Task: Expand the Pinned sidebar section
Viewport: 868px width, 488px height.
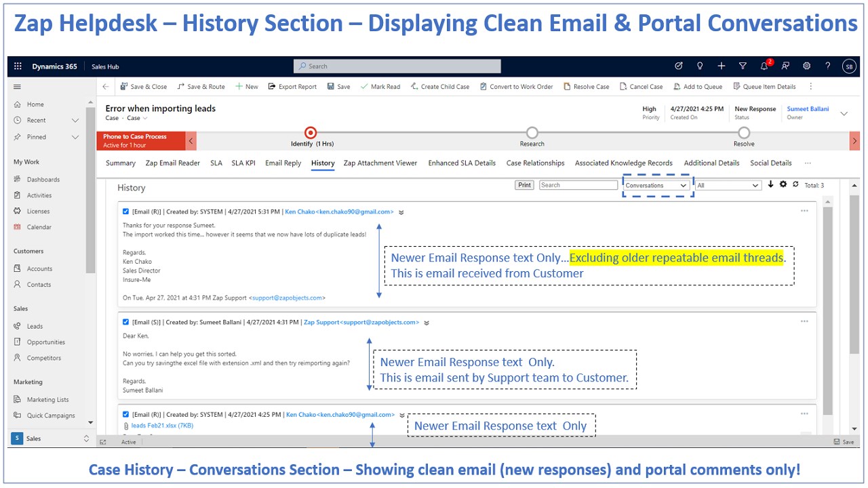Action: (x=75, y=137)
